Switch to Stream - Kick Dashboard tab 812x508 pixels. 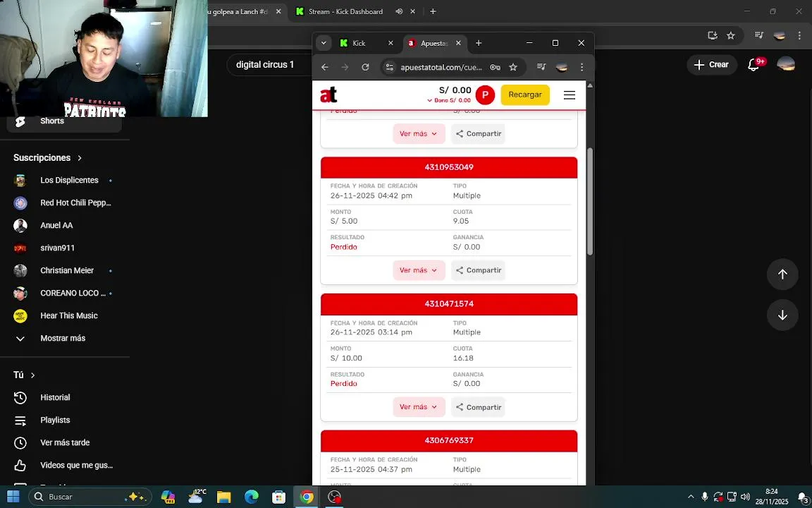click(x=345, y=11)
